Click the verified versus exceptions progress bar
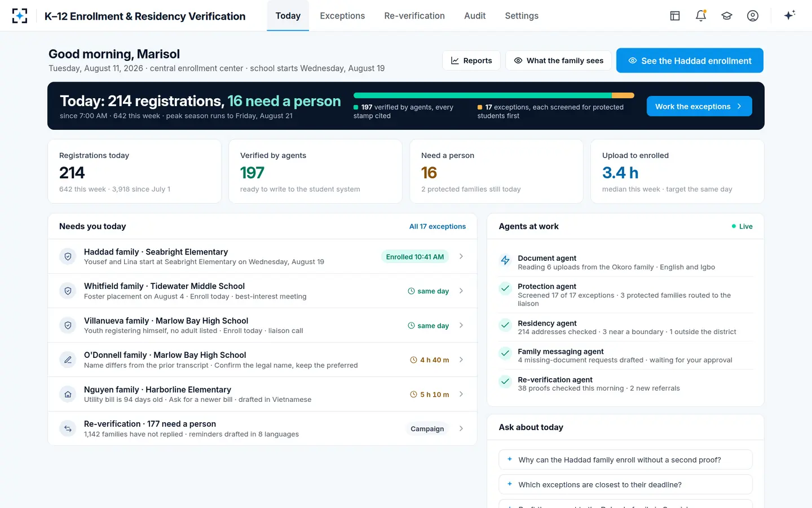 [x=494, y=95]
